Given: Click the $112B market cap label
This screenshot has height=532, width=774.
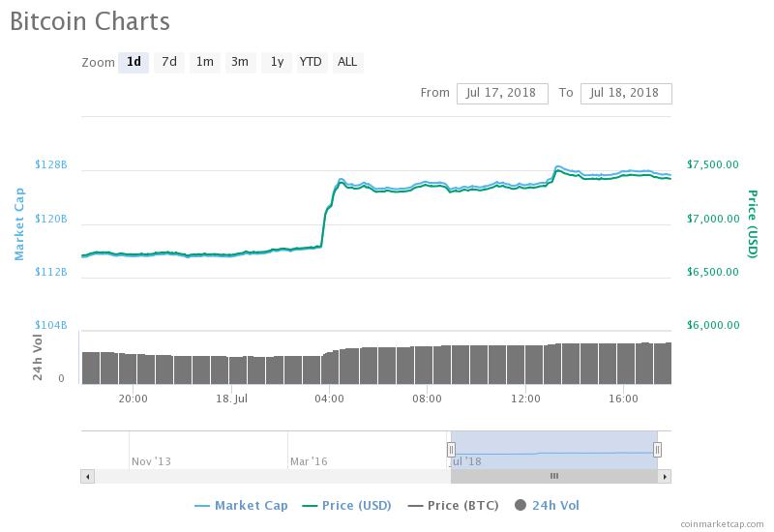Looking at the screenshot, I should [51, 272].
